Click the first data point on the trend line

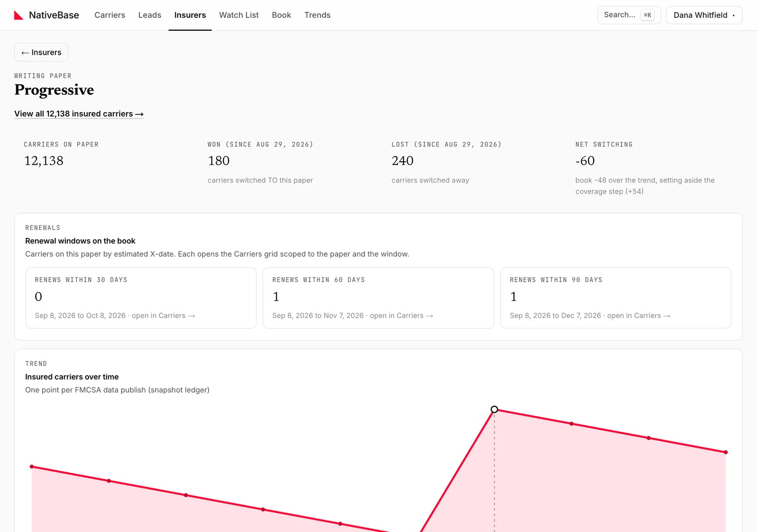(32, 467)
